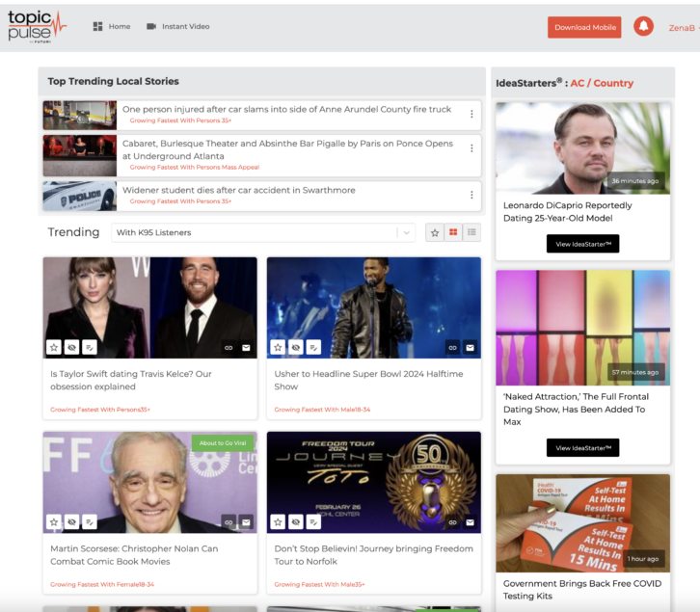The width and height of the screenshot is (700, 612).
Task: Favorite the Usher Super Bowl story
Action: 278,347
